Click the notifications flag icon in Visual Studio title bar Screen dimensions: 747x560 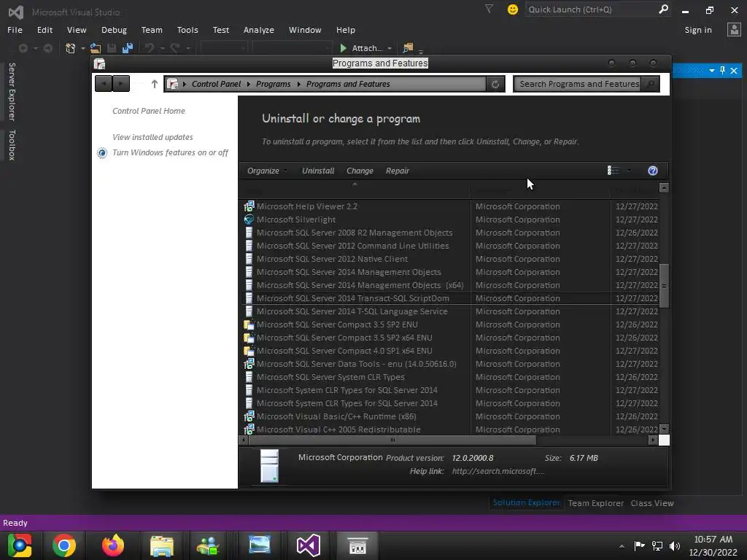489,9
